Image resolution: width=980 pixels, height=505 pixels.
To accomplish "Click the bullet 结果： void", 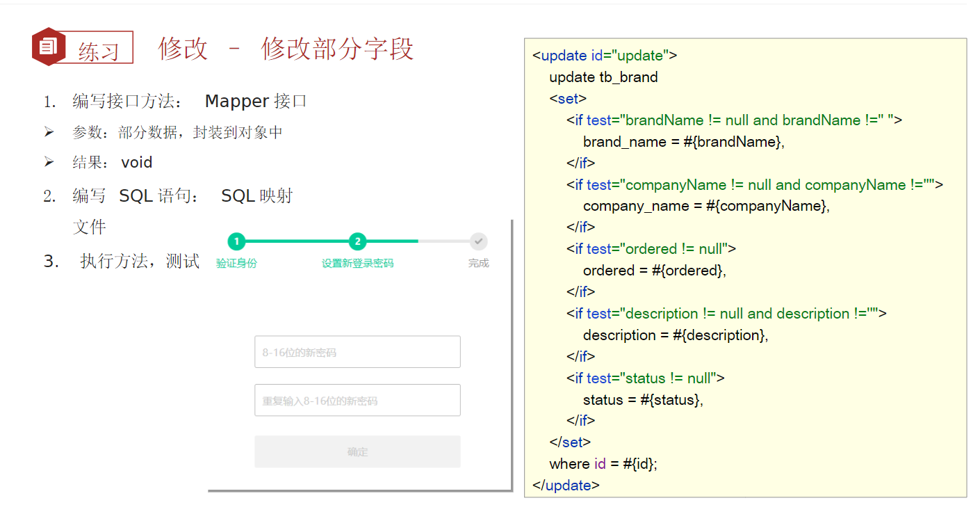I will click(112, 162).
